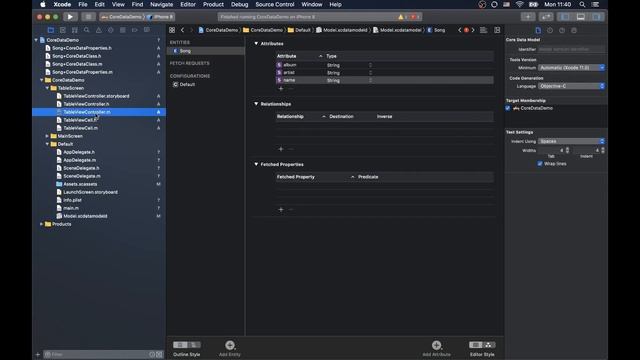Click Add Attribute button
640x360 pixels.
tap(436, 348)
